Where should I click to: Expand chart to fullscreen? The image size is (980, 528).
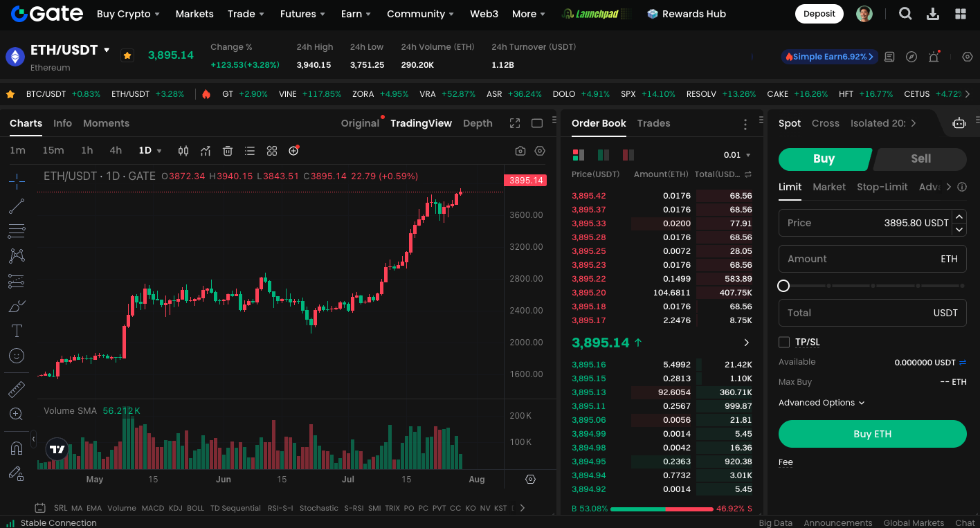pyautogui.click(x=515, y=123)
